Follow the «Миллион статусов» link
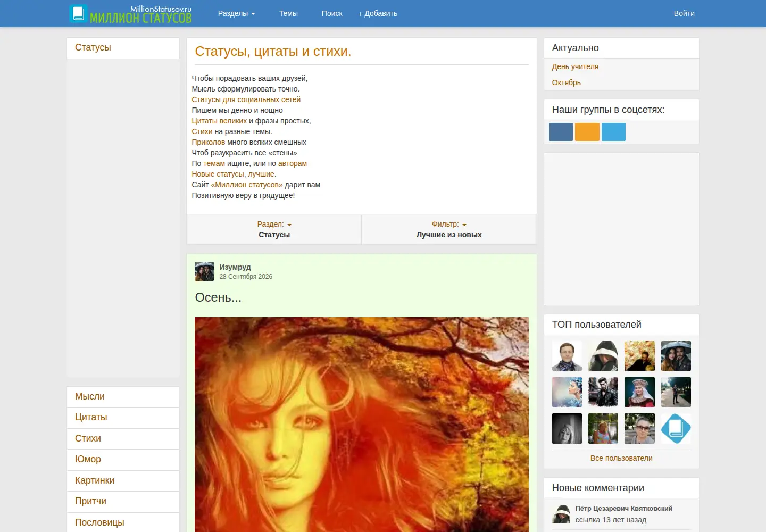766x532 pixels. 247,185
